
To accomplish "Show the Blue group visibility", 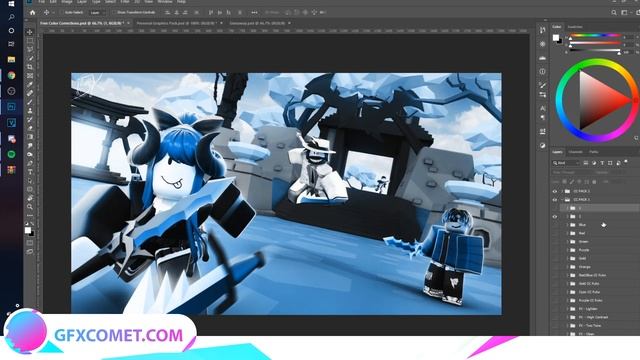I will [x=555, y=225].
